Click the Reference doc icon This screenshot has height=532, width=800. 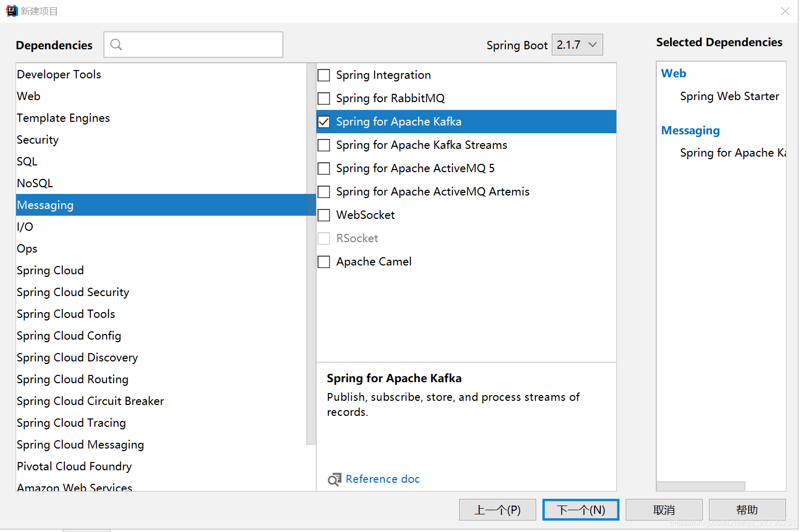click(335, 479)
